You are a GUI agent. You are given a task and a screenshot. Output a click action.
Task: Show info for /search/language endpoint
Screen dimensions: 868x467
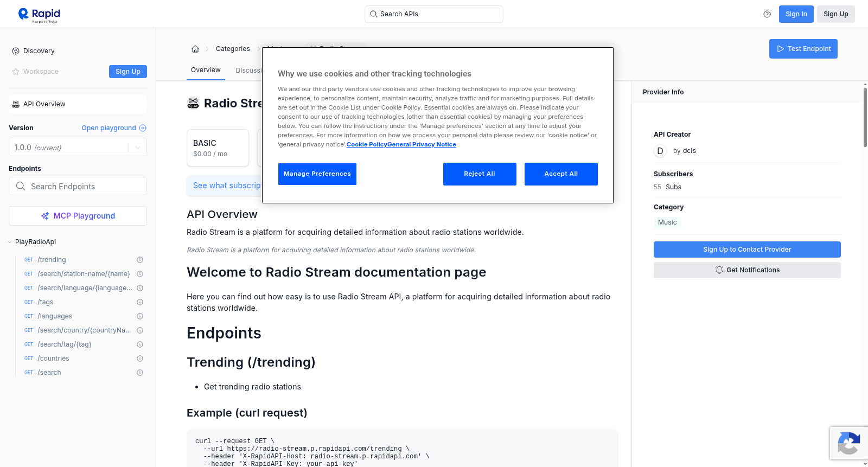tap(140, 288)
